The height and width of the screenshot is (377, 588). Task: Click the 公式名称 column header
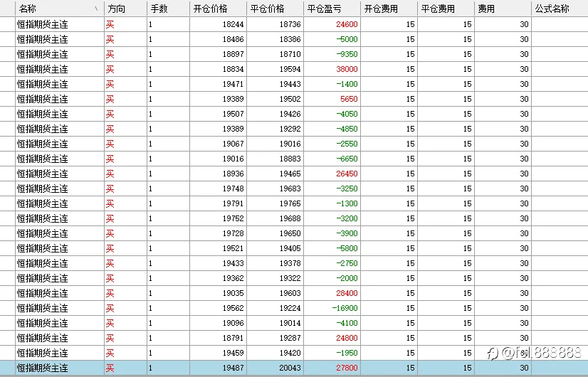pos(560,9)
